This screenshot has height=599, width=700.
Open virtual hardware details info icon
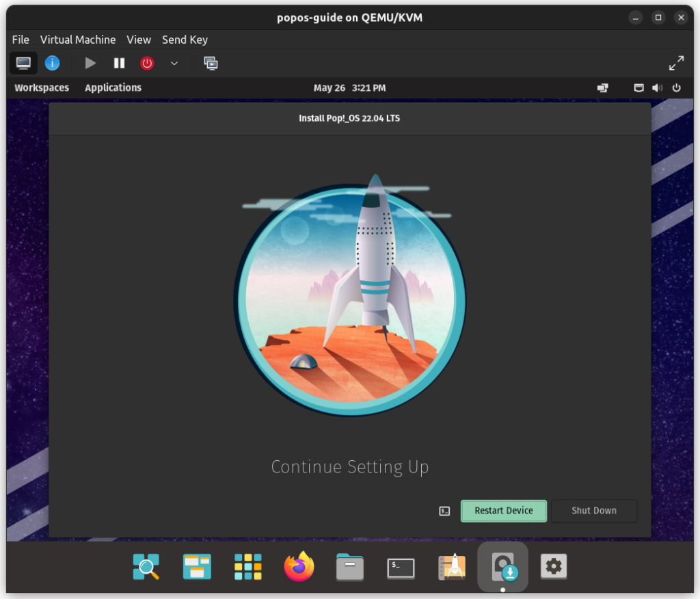coord(52,63)
